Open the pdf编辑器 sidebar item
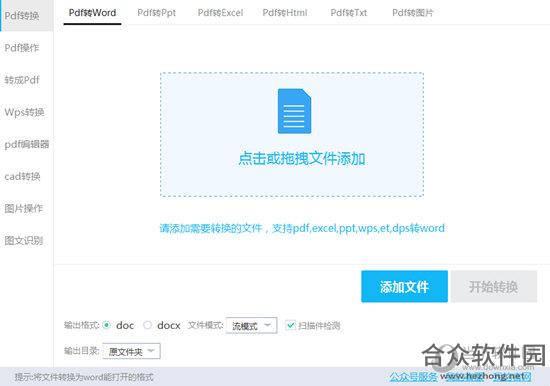Viewport: 550px width, 386px height. click(x=27, y=144)
